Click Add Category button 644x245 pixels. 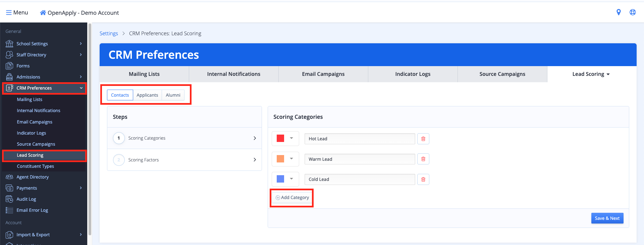(x=292, y=198)
